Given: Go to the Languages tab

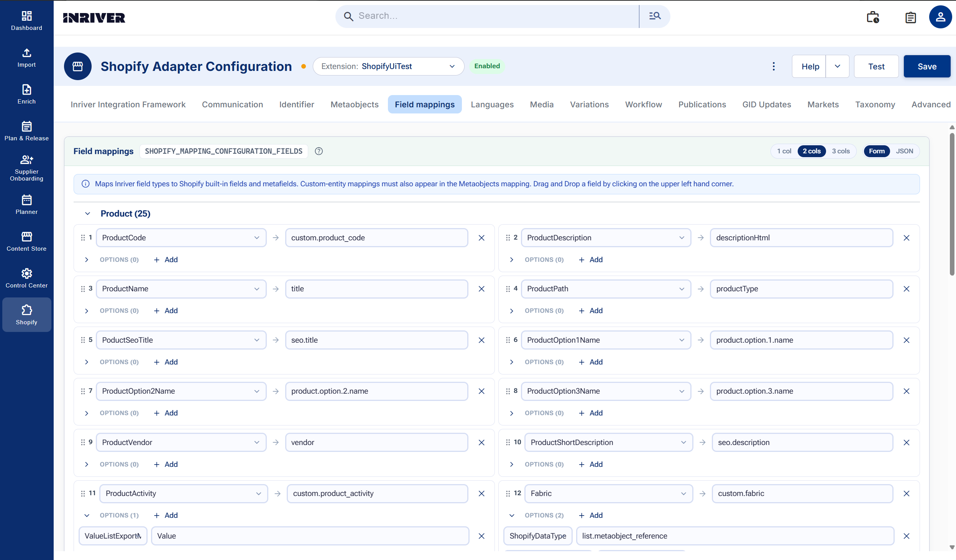Looking at the screenshot, I should click(492, 104).
